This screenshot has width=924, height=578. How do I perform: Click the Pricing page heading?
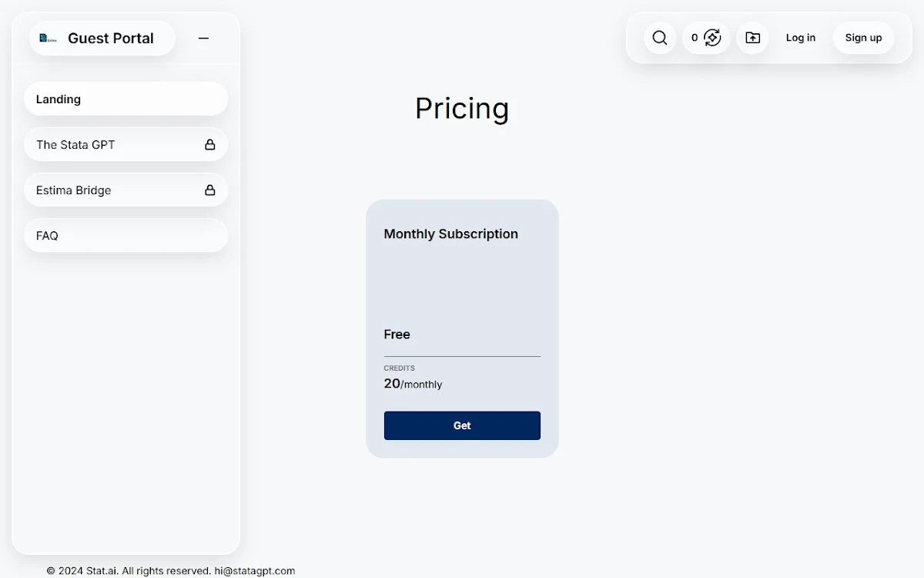(462, 109)
